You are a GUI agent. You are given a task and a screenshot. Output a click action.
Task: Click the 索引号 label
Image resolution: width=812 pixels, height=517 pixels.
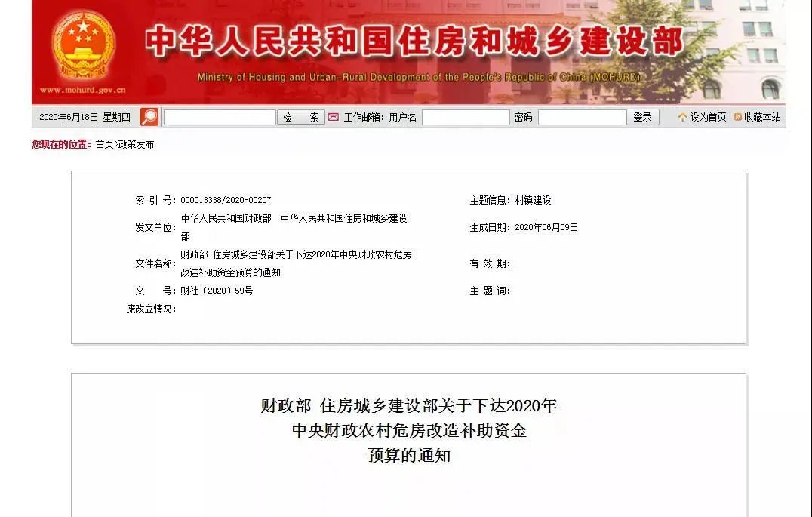tap(155, 200)
